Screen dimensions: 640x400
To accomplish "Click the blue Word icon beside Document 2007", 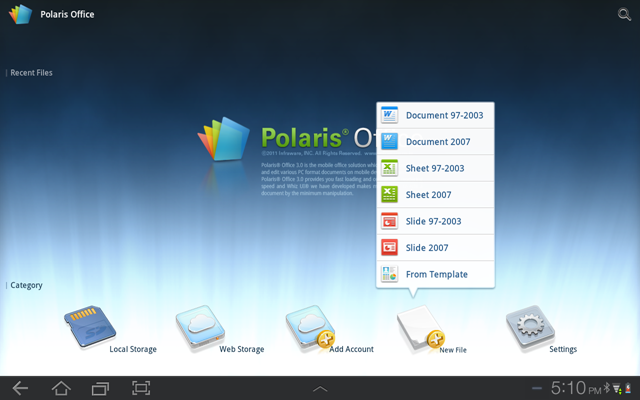I will coord(389,142).
